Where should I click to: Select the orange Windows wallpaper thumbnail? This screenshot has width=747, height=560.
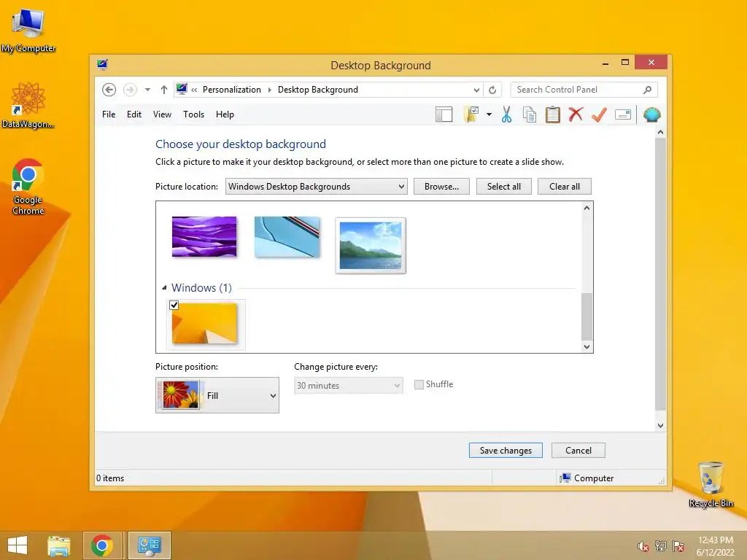point(205,324)
